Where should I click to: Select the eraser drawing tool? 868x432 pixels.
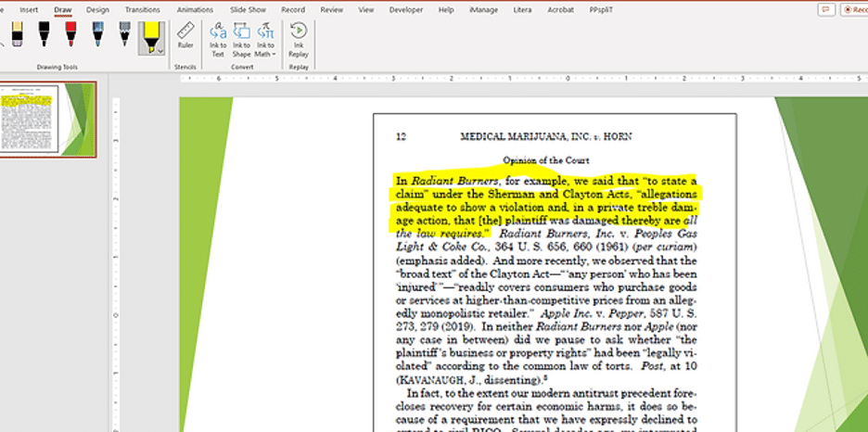tap(16, 35)
